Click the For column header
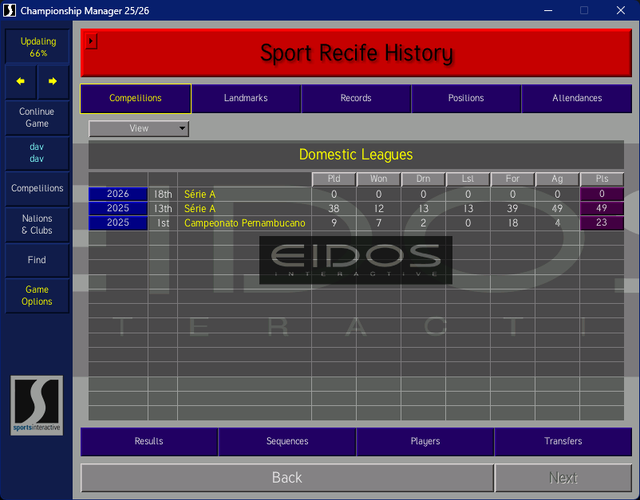The image size is (640, 500). pyautogui.click(x=513, y=179)
